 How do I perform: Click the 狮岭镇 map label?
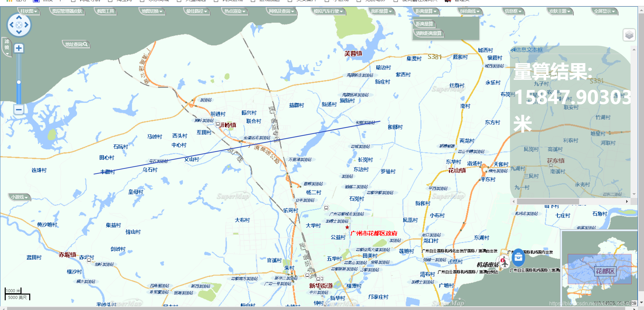tap(228, 125)
